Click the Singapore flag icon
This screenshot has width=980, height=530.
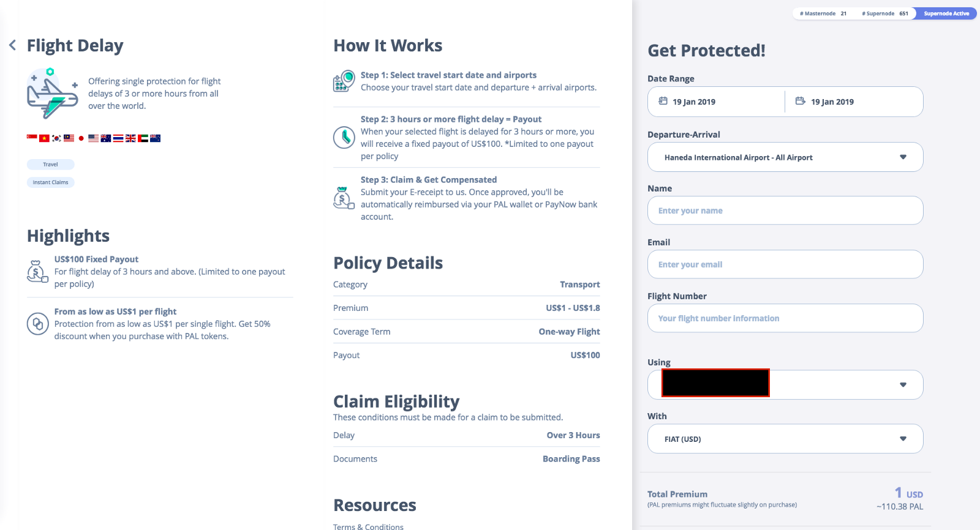(32, 138)
